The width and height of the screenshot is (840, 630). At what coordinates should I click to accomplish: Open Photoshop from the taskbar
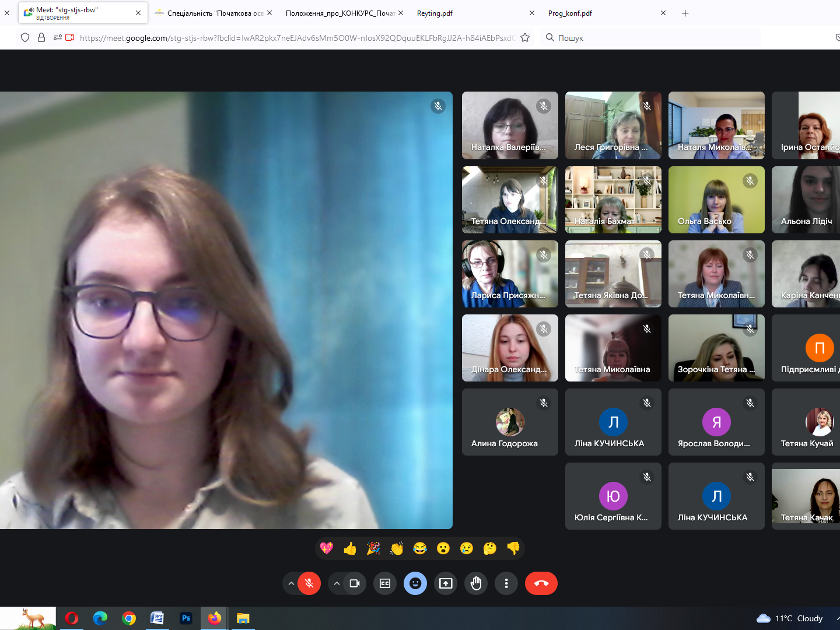point(186,618)
